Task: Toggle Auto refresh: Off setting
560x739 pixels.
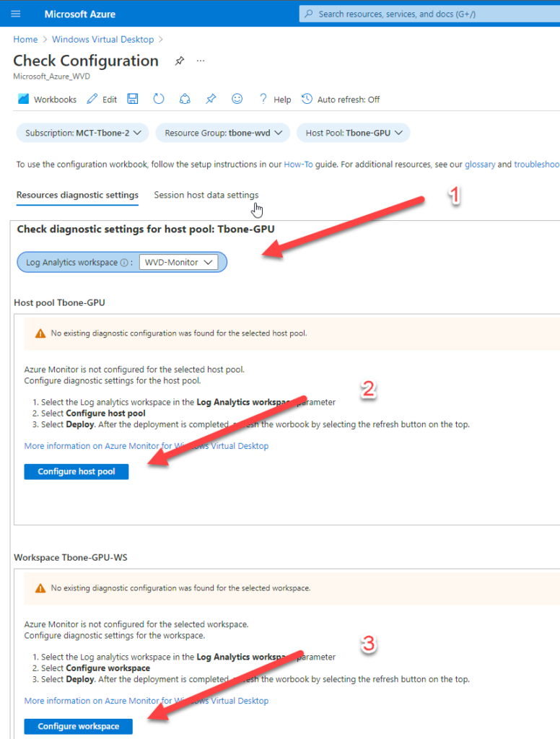Action: [x=341, y=100]
